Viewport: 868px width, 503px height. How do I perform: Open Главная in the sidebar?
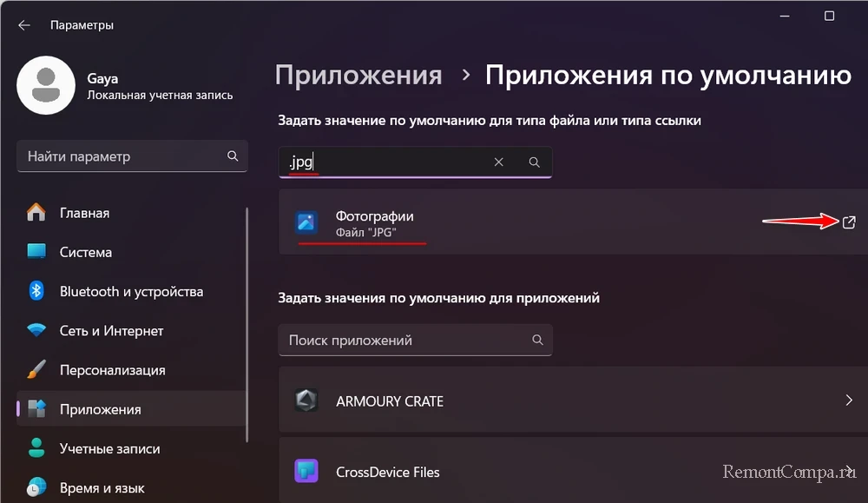pyautogui.click(x=132, y=214)
